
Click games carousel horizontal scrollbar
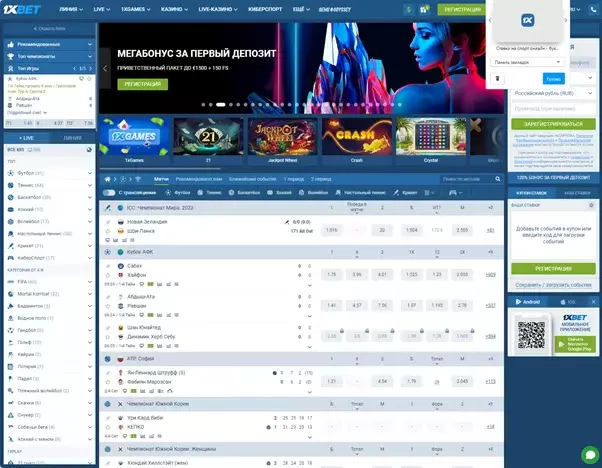(x=160, y=169)
